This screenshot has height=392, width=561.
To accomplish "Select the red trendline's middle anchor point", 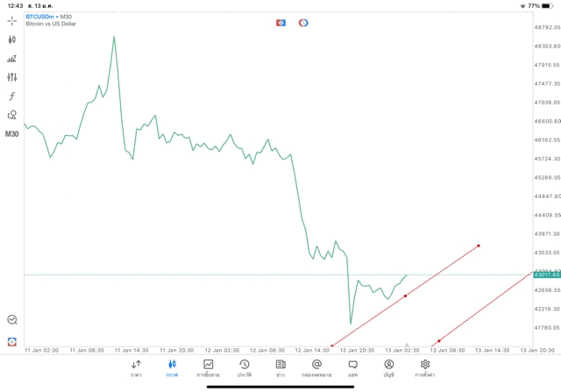I will tap(405, 296).
